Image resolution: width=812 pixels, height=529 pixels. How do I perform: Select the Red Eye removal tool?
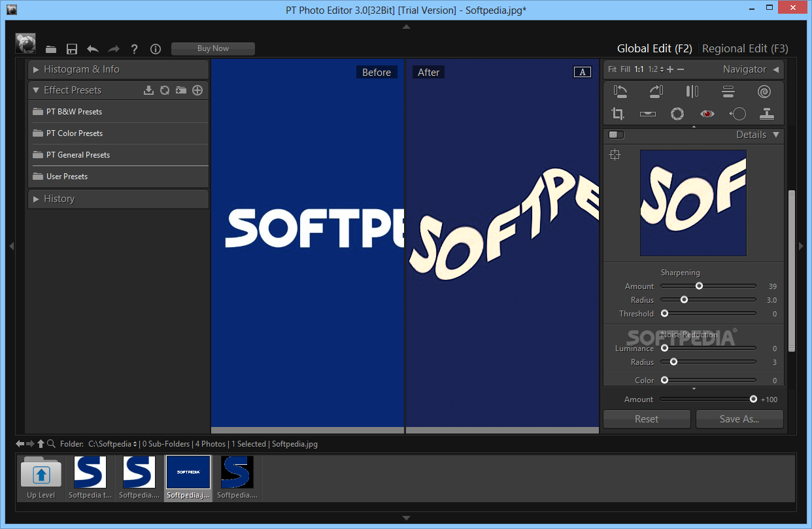point(707,114)
